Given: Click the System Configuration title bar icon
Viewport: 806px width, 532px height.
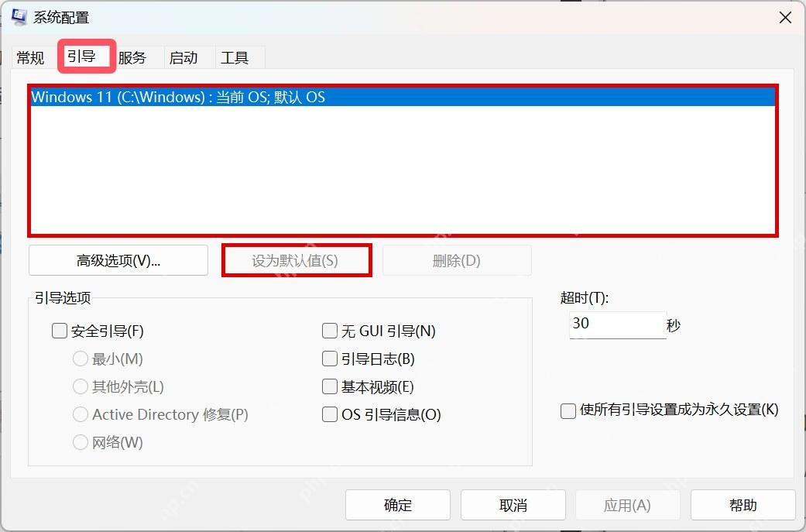Looking at the screenshot, I should coord(19,16).
